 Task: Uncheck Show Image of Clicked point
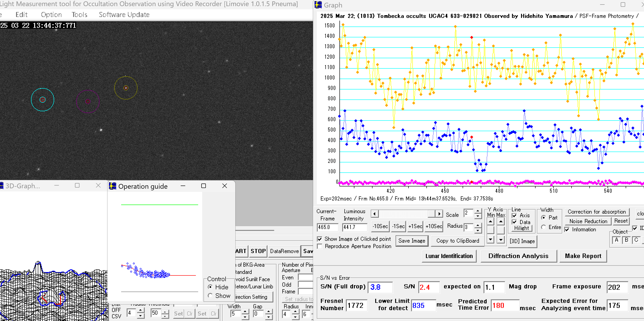point(320,239)
